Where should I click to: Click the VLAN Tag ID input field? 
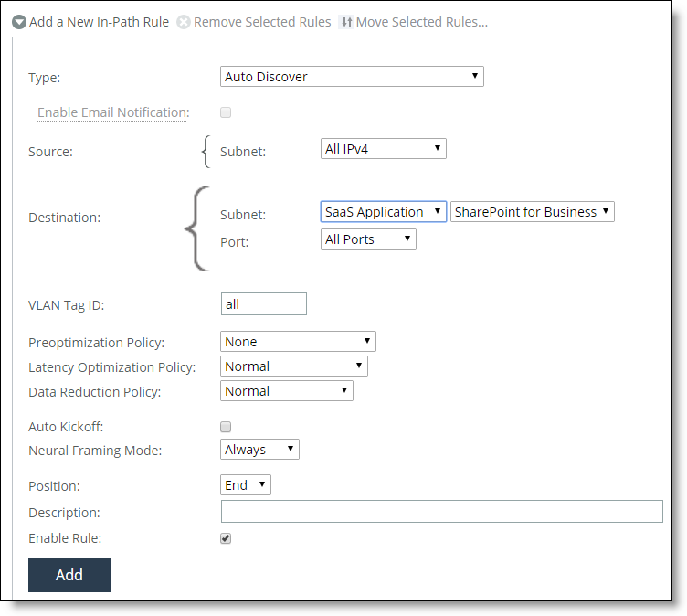coord(264,303)
